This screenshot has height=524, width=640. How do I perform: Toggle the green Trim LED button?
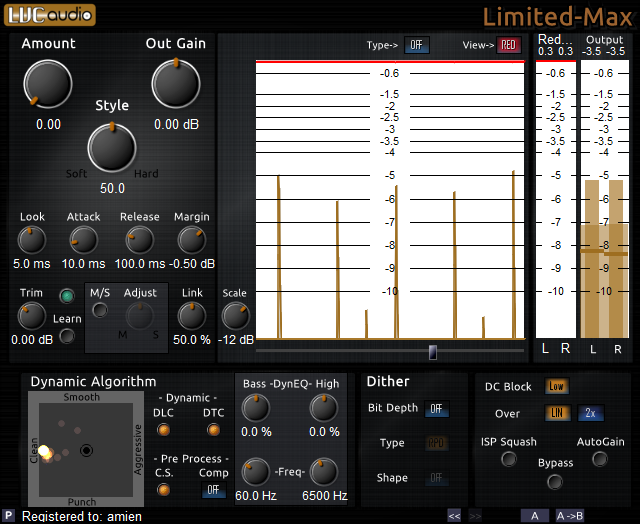67,296
